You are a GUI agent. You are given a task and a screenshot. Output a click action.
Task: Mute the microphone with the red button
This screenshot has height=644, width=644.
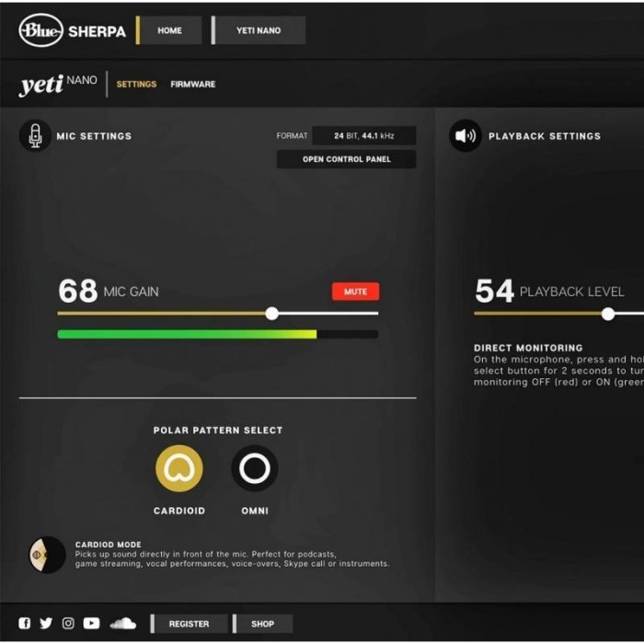point(355,292)
